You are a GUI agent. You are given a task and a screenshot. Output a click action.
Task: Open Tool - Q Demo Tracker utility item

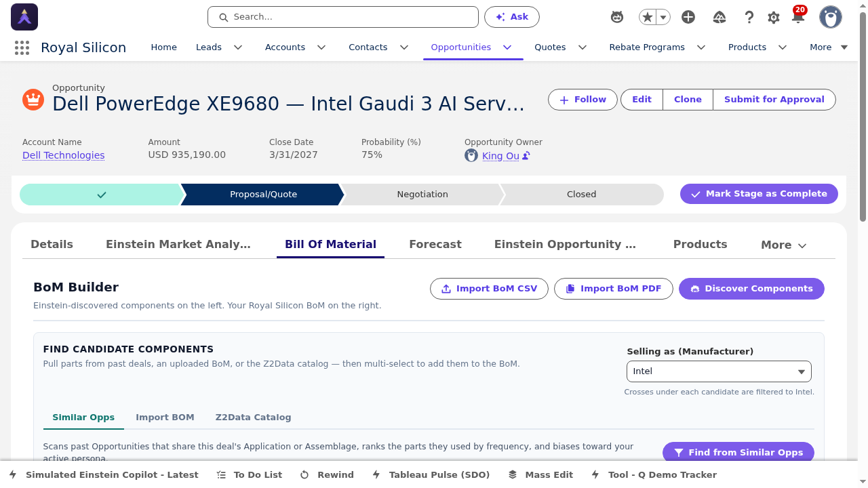(x=654, y=474)
